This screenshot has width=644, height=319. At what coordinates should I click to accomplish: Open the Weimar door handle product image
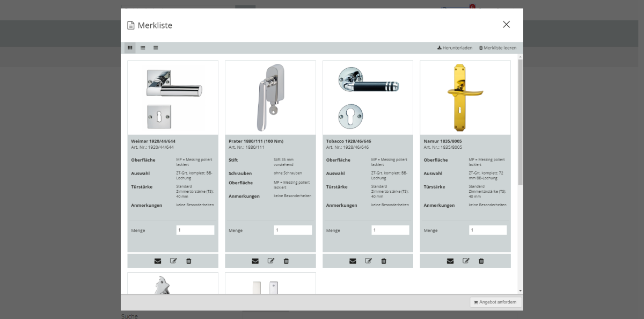click(x=173, y=98)
